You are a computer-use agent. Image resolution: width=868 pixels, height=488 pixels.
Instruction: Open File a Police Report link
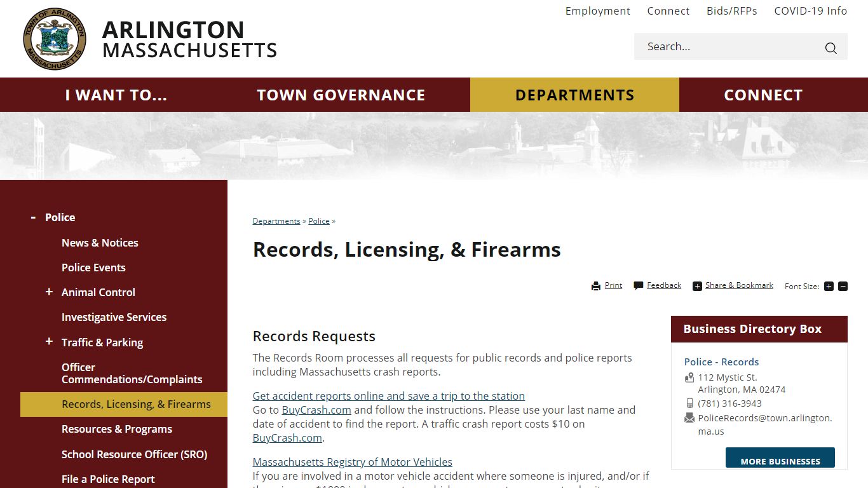click(x=108, y=479)
